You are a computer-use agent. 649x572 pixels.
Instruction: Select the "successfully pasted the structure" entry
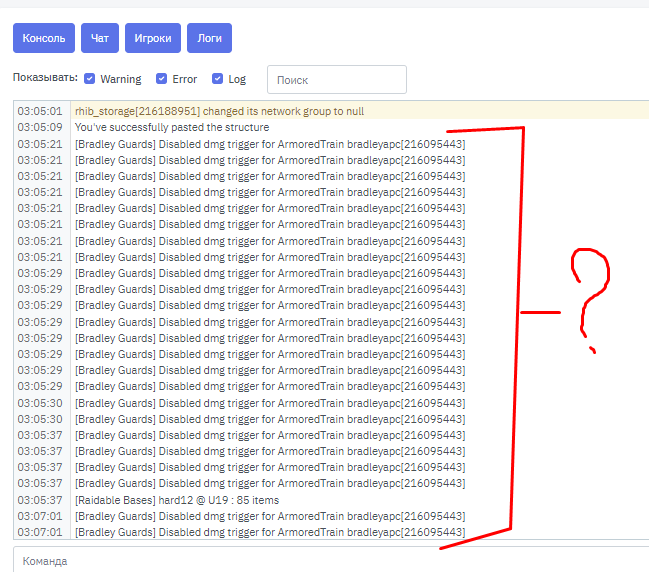pyautogui.click(x=172, y=127)
